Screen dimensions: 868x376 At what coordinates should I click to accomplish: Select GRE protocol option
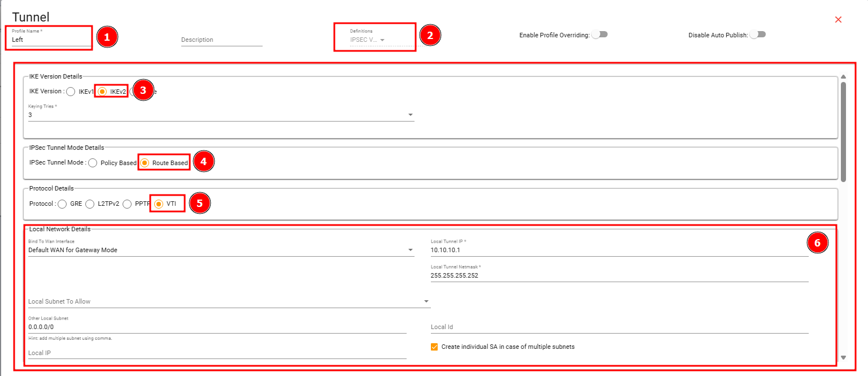click(x=62, y=204)
